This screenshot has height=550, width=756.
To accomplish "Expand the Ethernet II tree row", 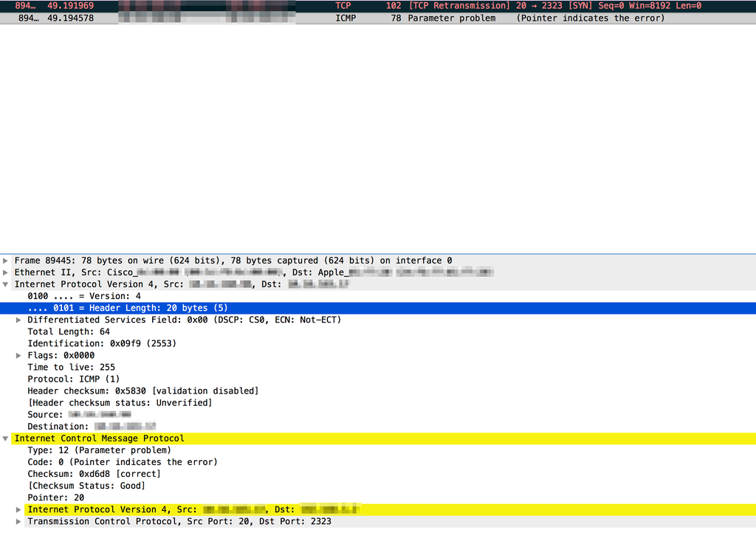I will pos(5,272).
